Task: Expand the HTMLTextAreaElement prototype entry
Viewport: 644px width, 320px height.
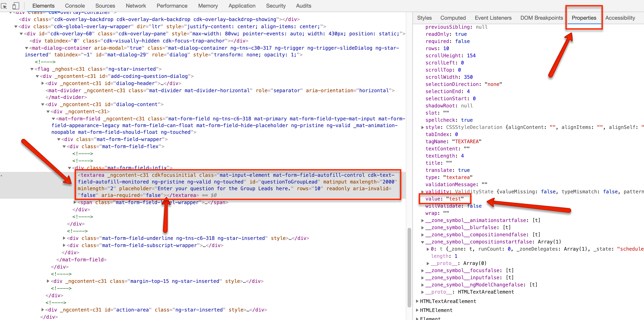Action: click(x=417, y=301)
